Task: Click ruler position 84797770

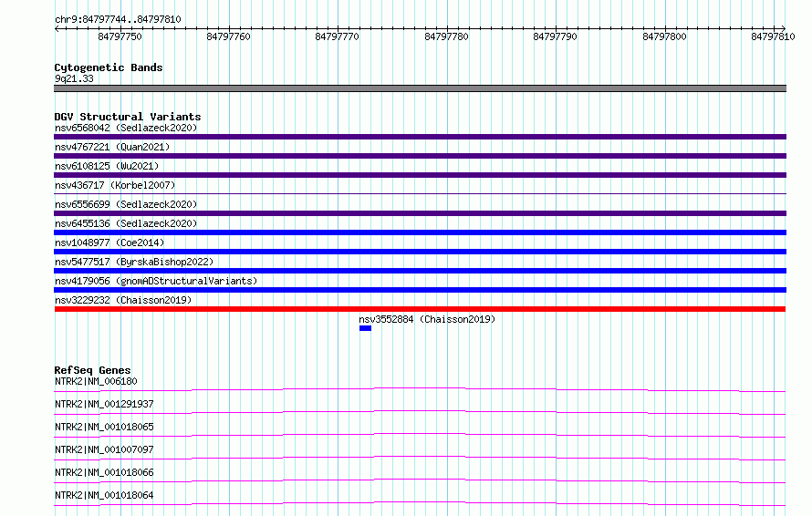Action: pos(338,36)
